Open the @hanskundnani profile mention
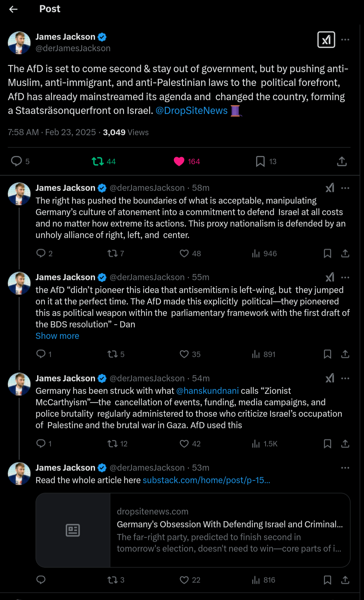The image size is (364, 600). (x=207, y=391)
